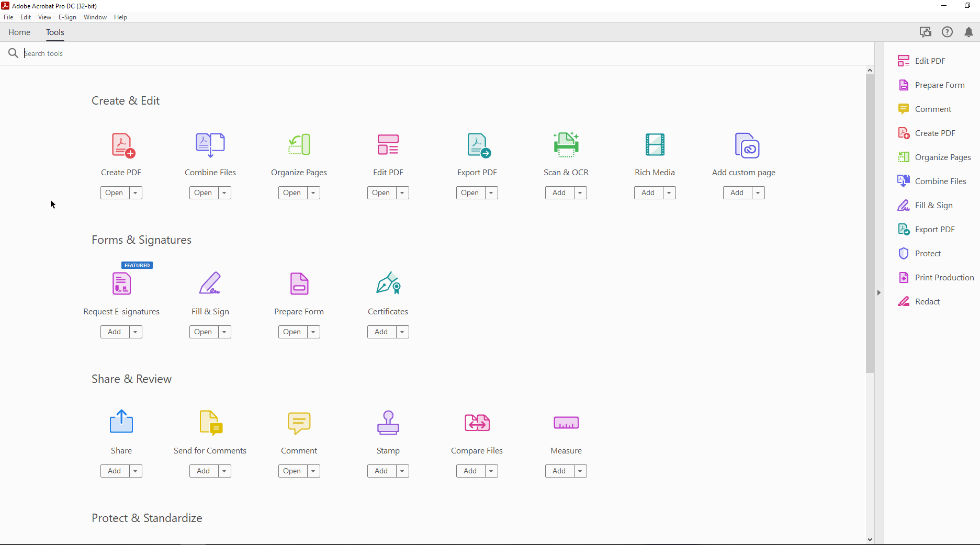This screenshot has width=980, height=545.
Task: Select the Stamp tool icon
Action: [x=388, y=423]
